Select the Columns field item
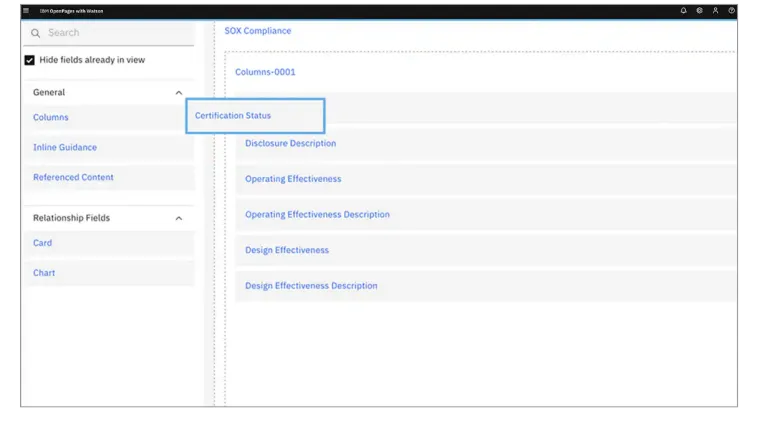This screenshot has width=757, height=425. pyautogui.click(x=109, y=117)
